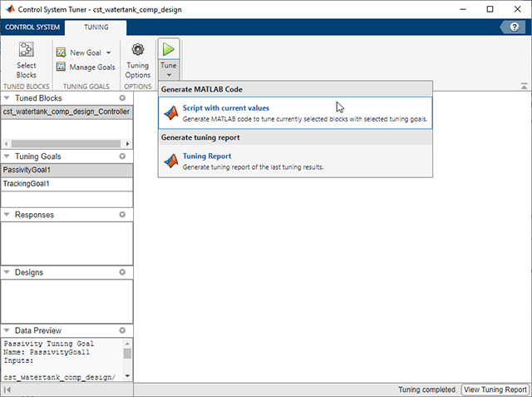
Task: Toggle Tuning Goals panel circle button
Action: pos(122,156)
